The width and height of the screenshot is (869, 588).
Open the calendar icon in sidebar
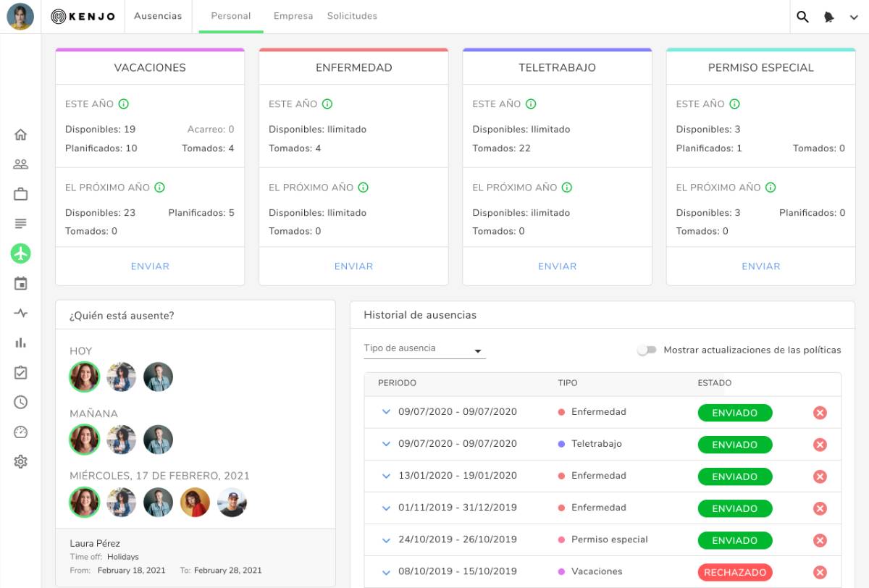pos(20,283)
